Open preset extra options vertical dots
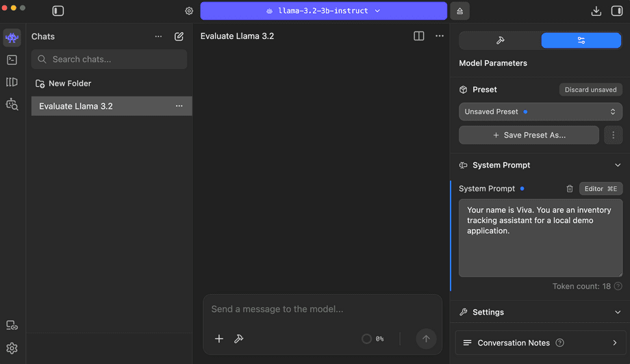This screenshot has width=630, height=364. click(613, 135)
